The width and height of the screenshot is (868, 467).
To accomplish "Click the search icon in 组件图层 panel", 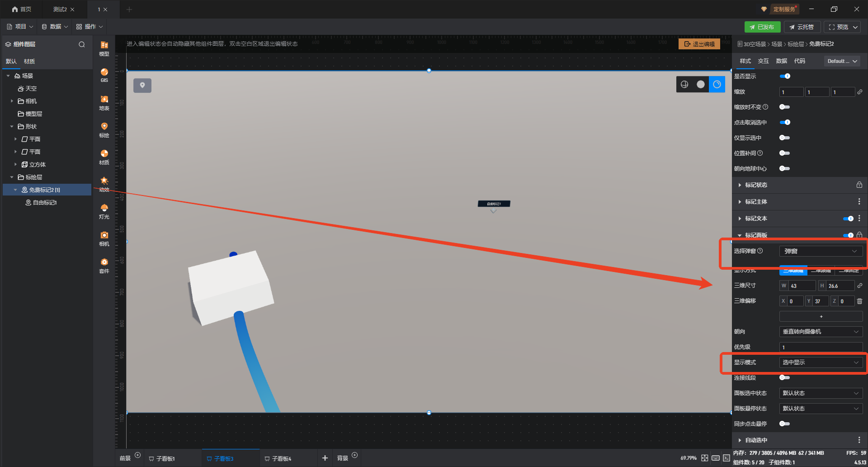I will (82, 44).
